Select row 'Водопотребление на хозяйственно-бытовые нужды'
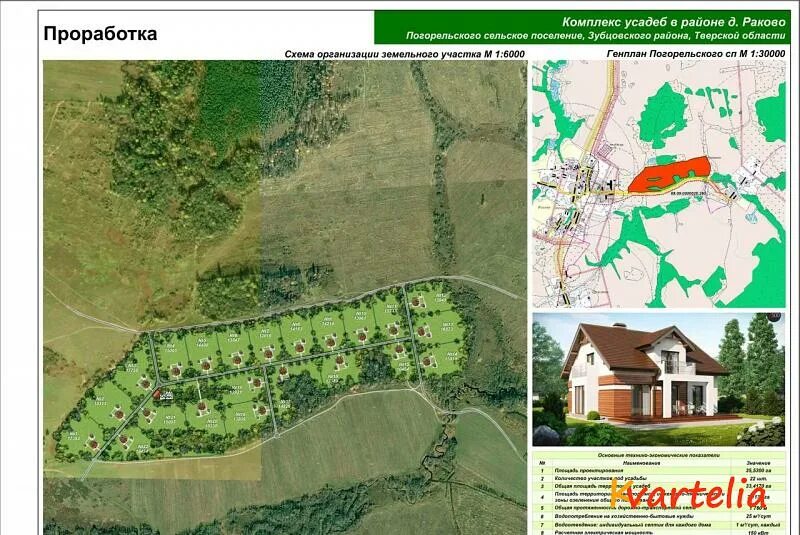 (659, 516)
